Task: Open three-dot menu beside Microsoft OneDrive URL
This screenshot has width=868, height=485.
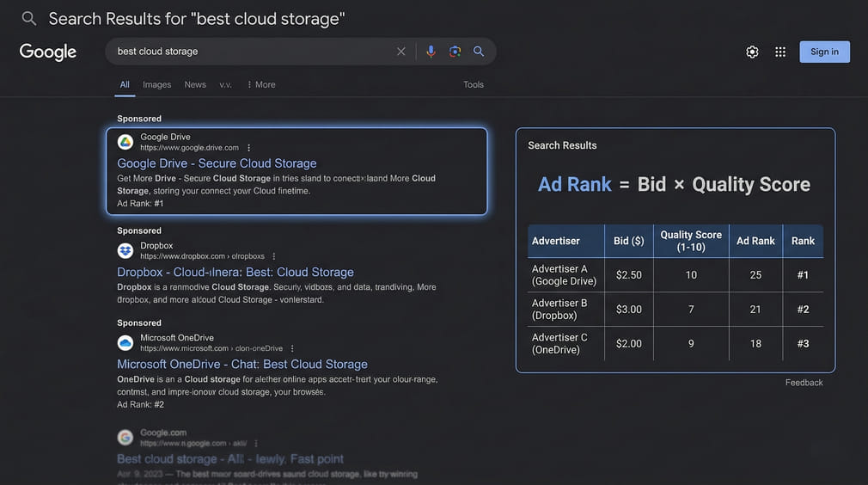Action: (292, 348)
